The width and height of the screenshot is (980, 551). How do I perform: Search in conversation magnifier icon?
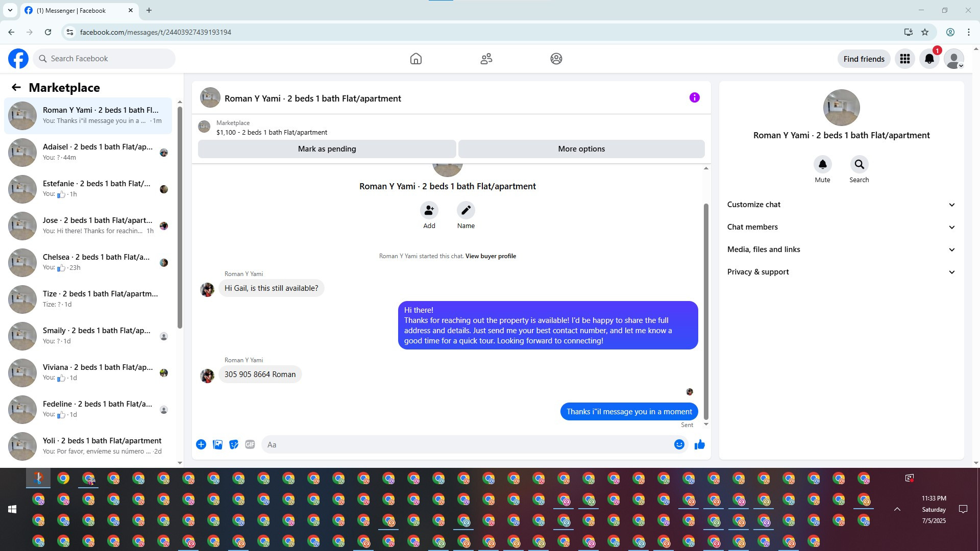point(859,164)
